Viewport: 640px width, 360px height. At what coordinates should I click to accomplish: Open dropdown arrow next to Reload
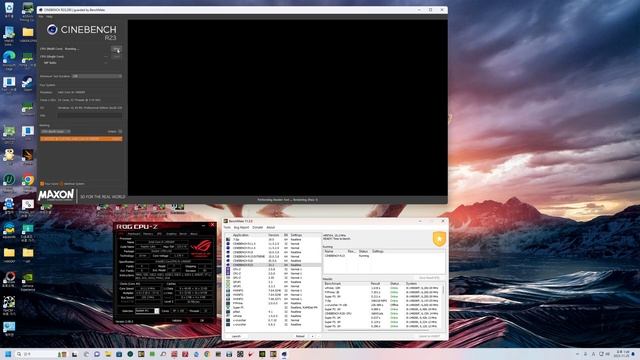click(x=313, y=336)
